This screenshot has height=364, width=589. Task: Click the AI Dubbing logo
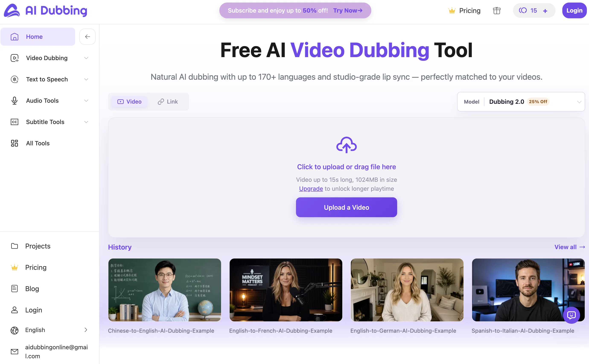click(x=45, y=11)
